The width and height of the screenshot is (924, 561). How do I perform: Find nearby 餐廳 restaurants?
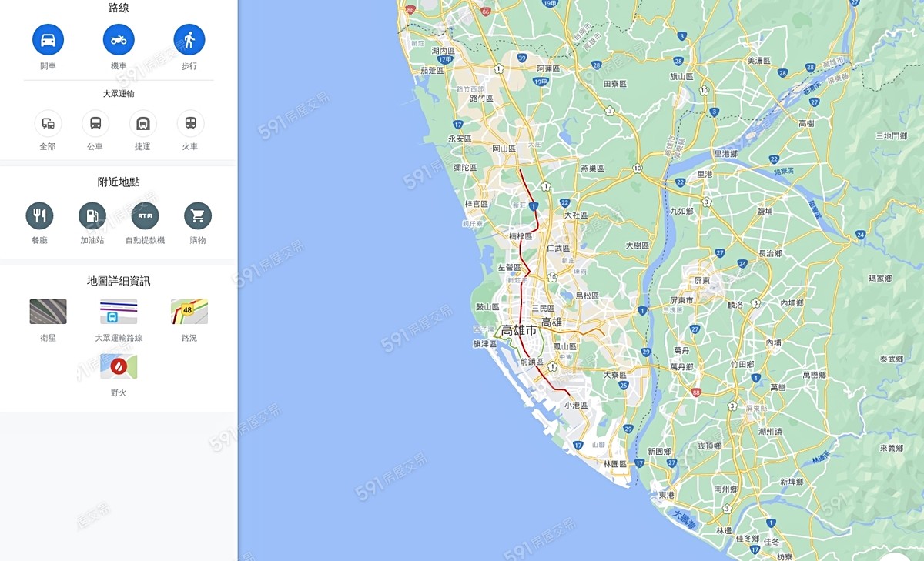39,216
